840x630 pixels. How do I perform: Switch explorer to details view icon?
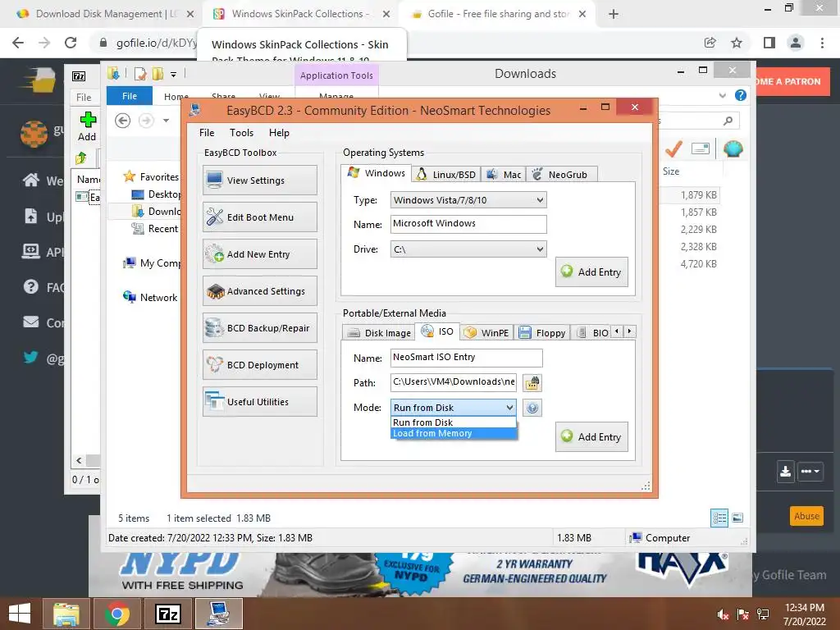pyautogui.click(x=719, y=518)
